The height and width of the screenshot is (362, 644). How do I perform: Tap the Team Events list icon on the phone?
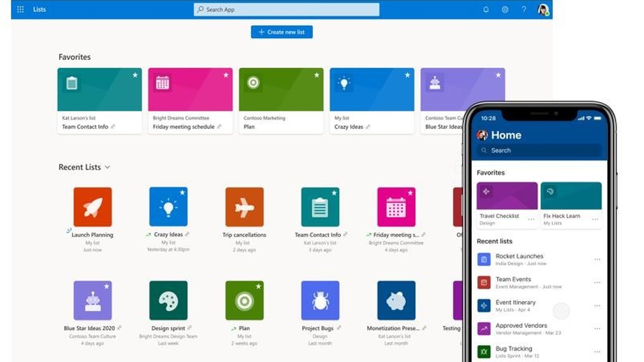coord(484,283)
